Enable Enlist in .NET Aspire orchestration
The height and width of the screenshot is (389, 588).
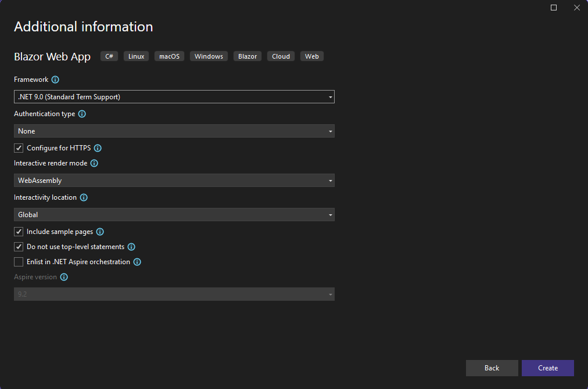pos(19,262)
